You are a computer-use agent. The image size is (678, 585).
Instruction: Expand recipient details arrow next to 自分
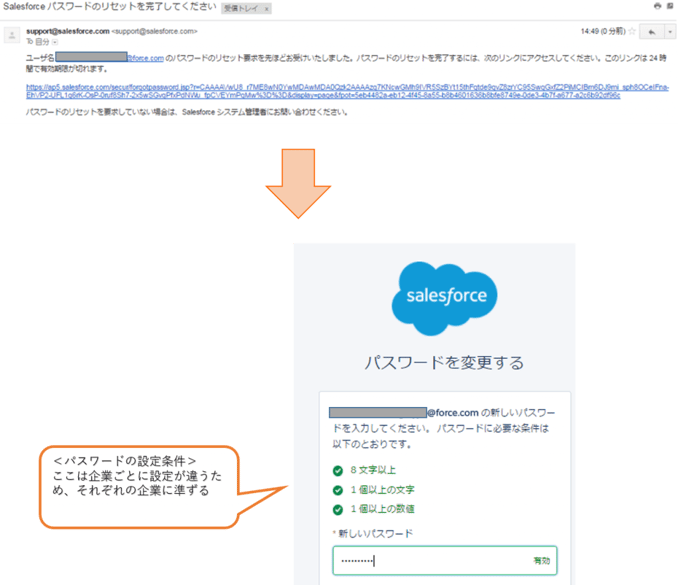coord(54,42)
